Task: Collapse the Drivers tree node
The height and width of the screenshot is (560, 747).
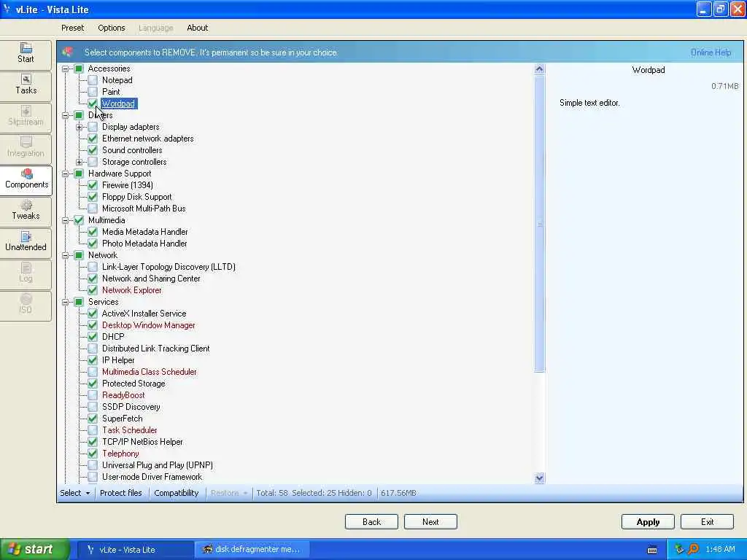Action: click(65, 115)
